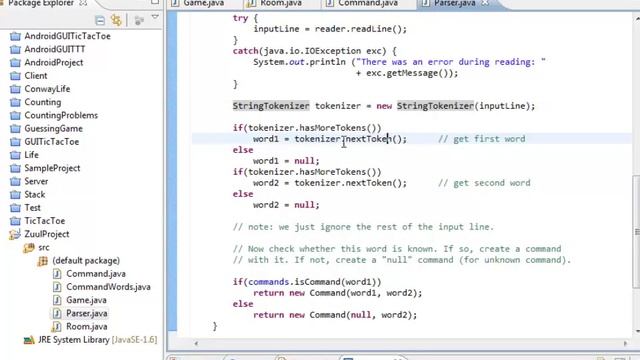This screenshot has width=640, height=360.
Task: Click the JRE System Library icon
Action: [x=29, y=340]
